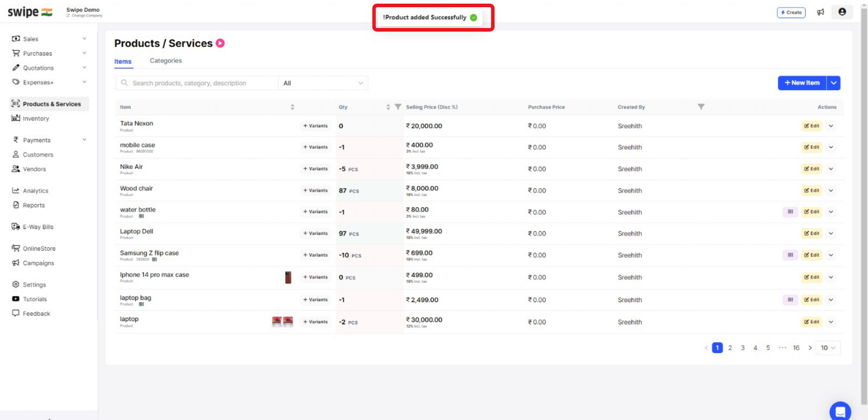Click Edit on the Laptop Dell row
The width and height of the screenshot is (868, 420).
pyautogui.click(x=811, y=233)
